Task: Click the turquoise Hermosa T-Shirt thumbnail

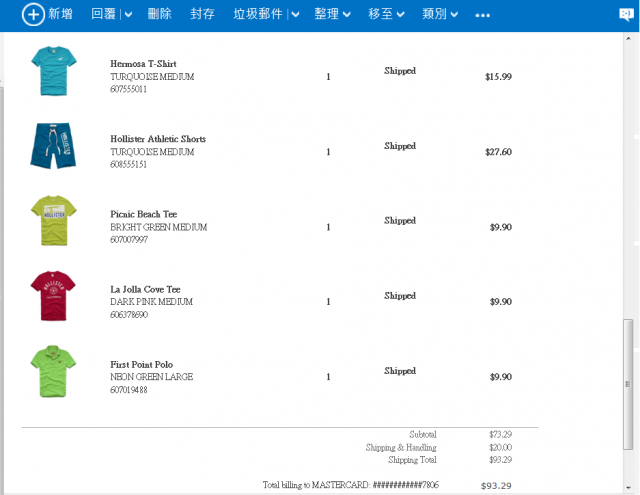Action: [53, 71]
